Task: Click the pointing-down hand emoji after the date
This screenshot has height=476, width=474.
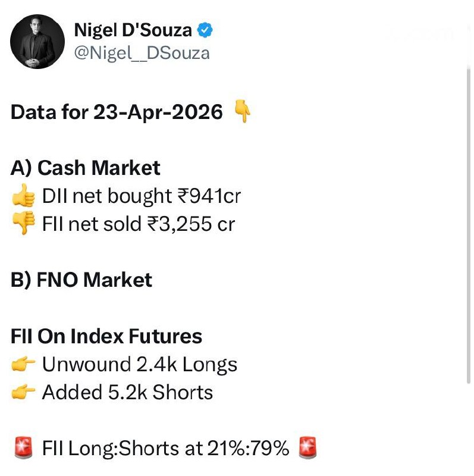Action: tap(241, 112)
